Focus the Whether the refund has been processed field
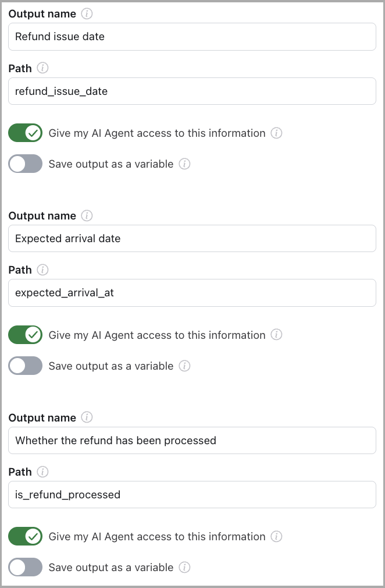The image size is (385, 588). (x=192, y=441)
